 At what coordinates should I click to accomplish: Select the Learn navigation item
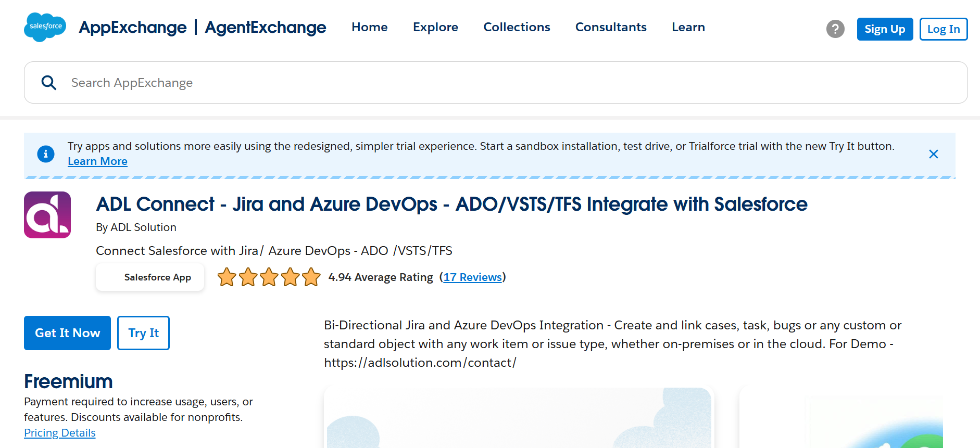pos(688,27)
